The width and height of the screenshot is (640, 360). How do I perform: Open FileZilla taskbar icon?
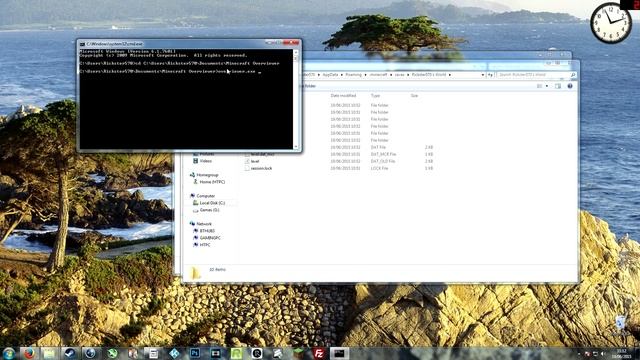point(319,353)
